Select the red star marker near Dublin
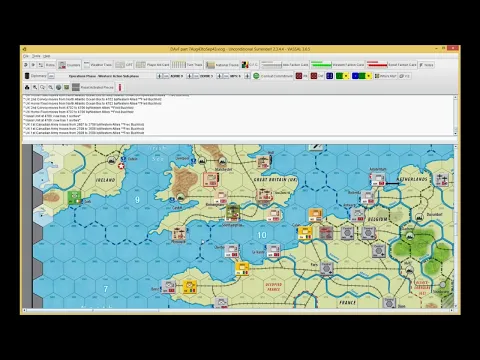Image resolution: width=480 pixels, height=360 pixels. 121,166
